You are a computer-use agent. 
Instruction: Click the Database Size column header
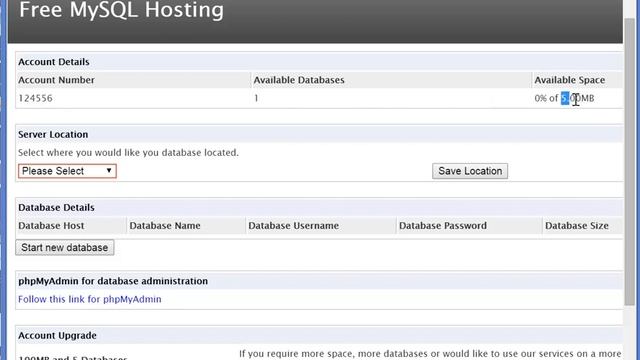[x=577, y=226]
